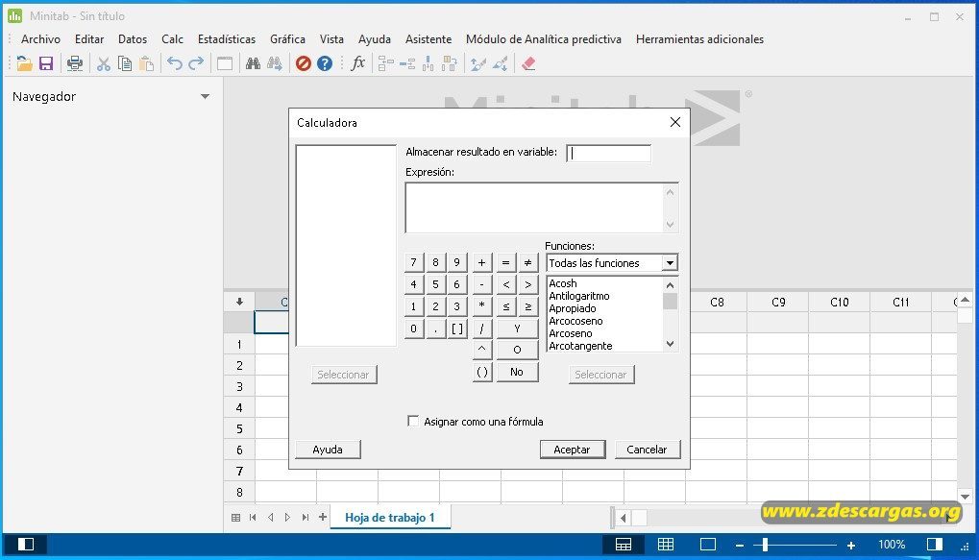Click the keypad 7 button
Image resolution: width=979 pixels, height=560 pixels.
coord(413,263)
